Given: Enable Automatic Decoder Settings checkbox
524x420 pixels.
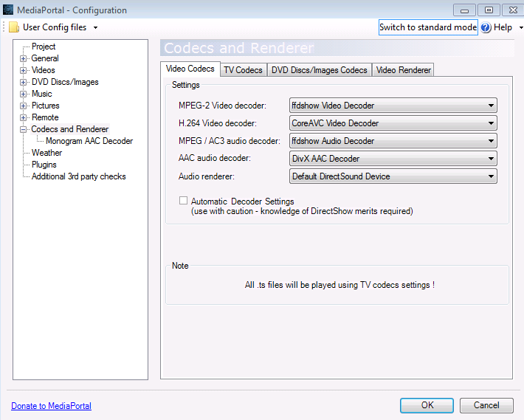Looking at the screenshot, I should (x=184, y=201).
